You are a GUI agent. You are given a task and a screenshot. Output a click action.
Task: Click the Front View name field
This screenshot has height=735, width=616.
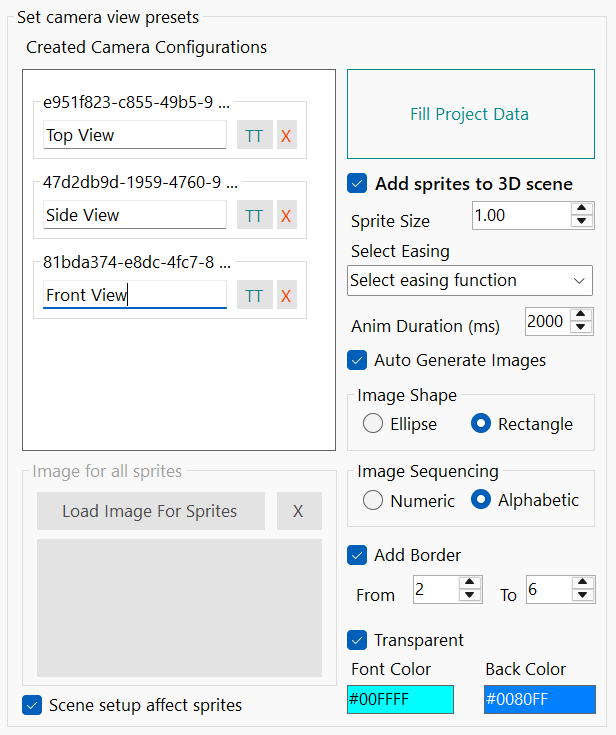coord(135,295)
